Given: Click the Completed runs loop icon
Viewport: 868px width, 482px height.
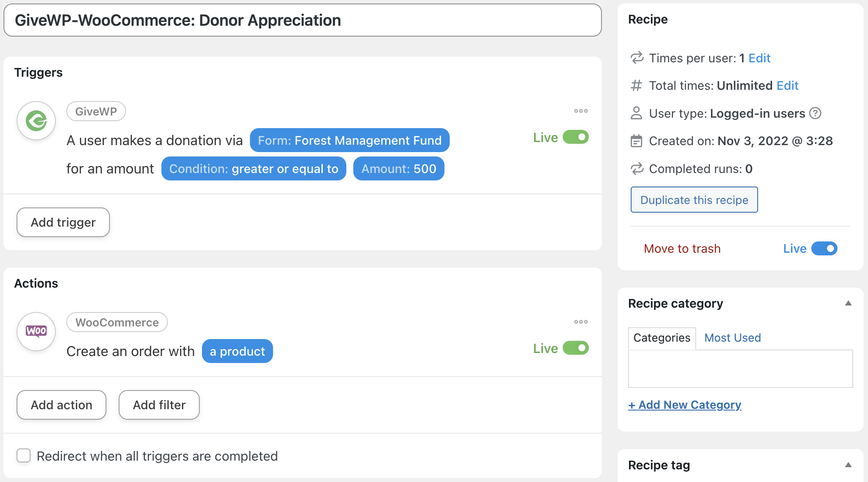Looking at the screenshot, I should coord(637,169).
